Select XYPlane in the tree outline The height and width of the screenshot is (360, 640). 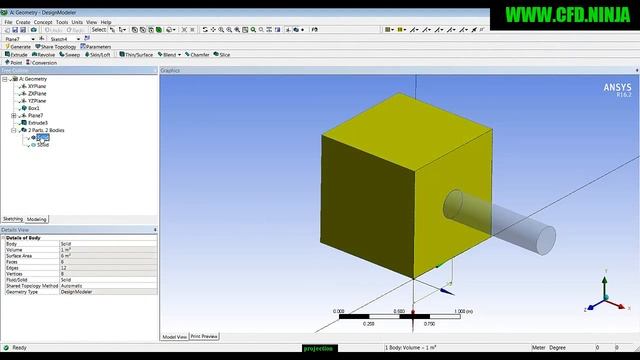coord(37,87)
